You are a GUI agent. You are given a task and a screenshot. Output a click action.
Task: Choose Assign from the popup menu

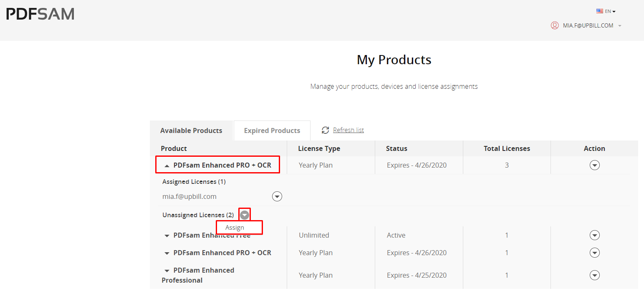235,228
